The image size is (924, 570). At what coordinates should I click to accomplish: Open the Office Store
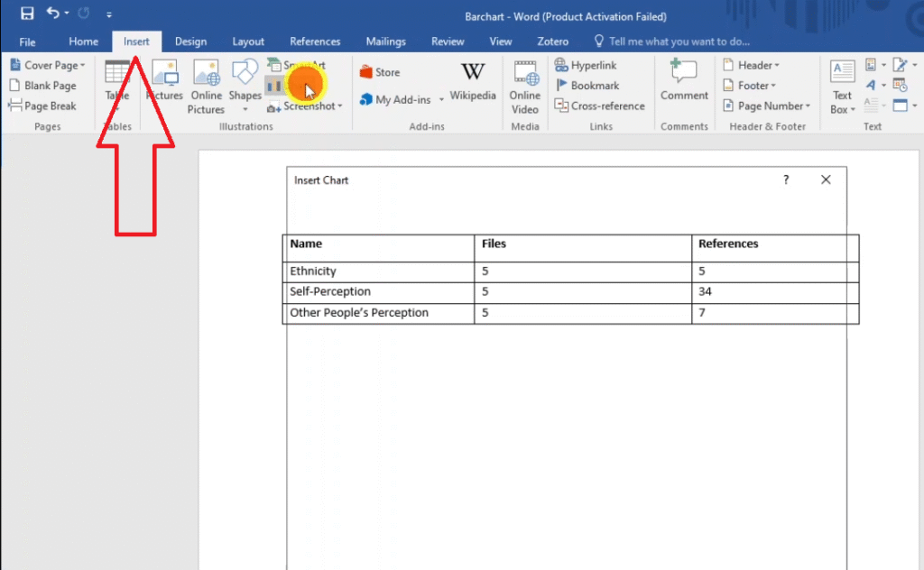point(380,72)
